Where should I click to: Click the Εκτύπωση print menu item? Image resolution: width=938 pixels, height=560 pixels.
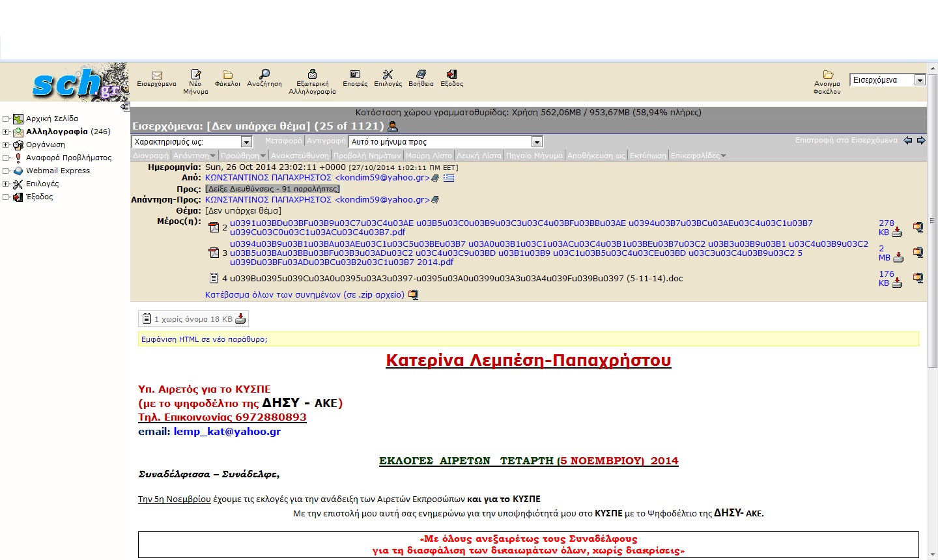(648, 156)
